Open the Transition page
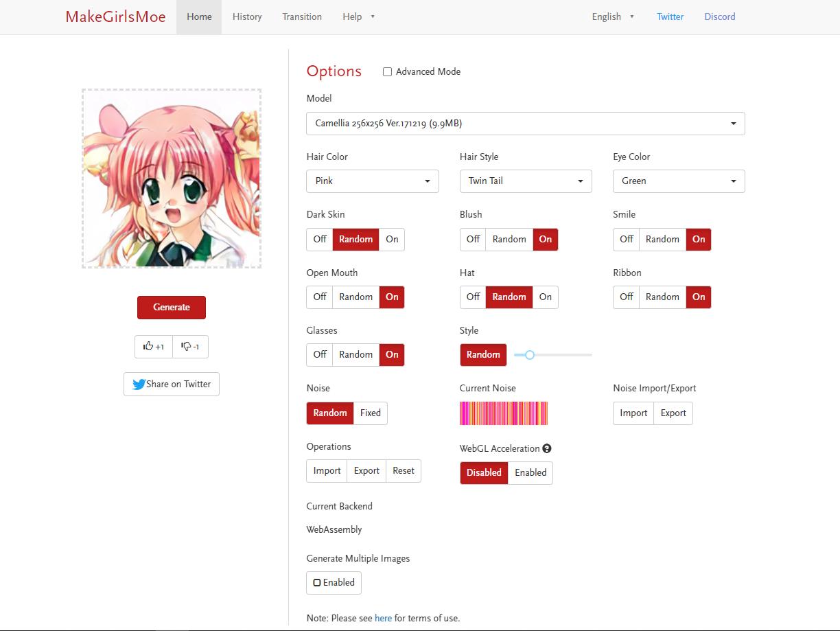 (302, 16)
